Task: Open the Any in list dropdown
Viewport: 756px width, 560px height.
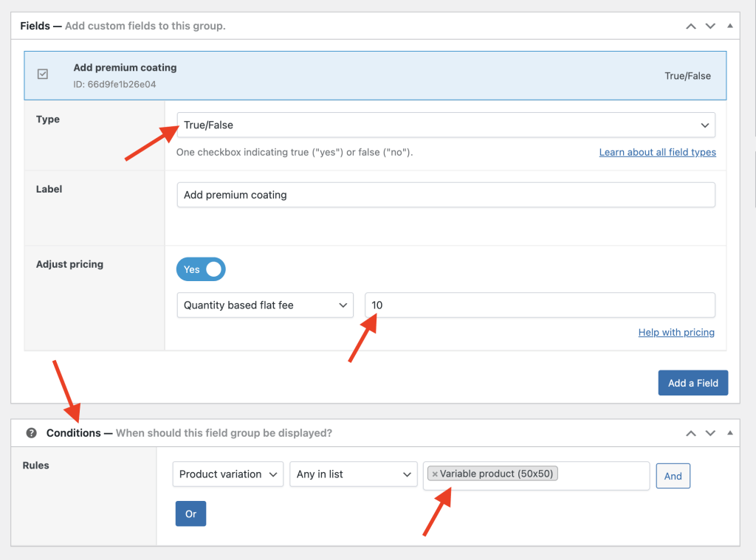Action: 353,474
